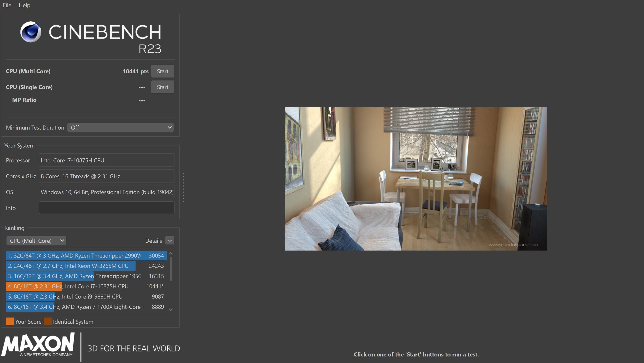Screen dimensions: 644x363
Task: Click the dotted panel splitter handle
Action: 183,188
